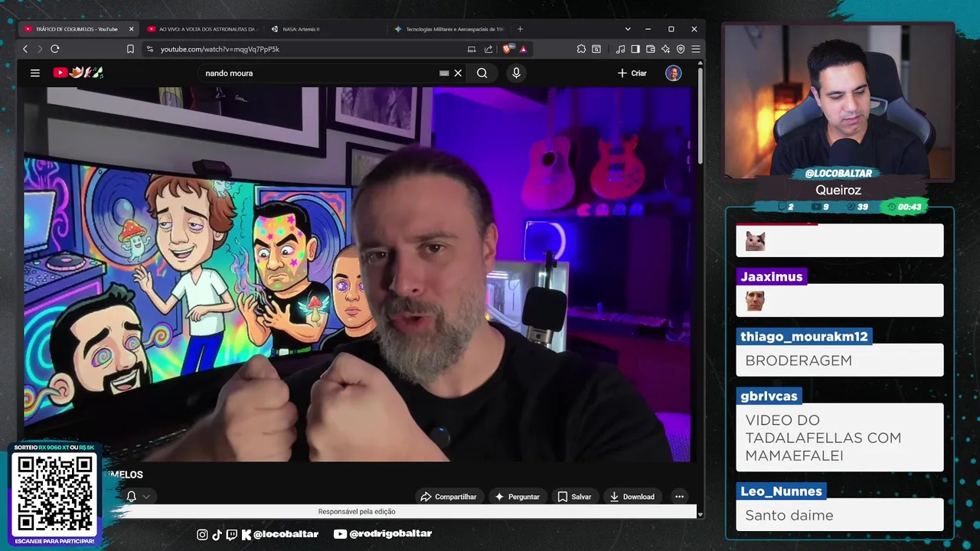Click the chat message Santo daime
The height and width of the screenshot is (551, 980).
pos(789,516)
